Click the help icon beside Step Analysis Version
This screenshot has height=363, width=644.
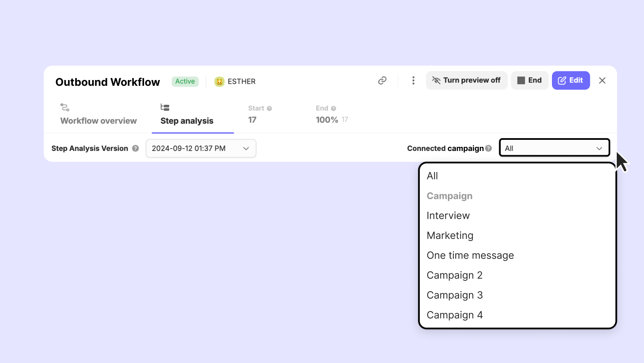(135, 148)
